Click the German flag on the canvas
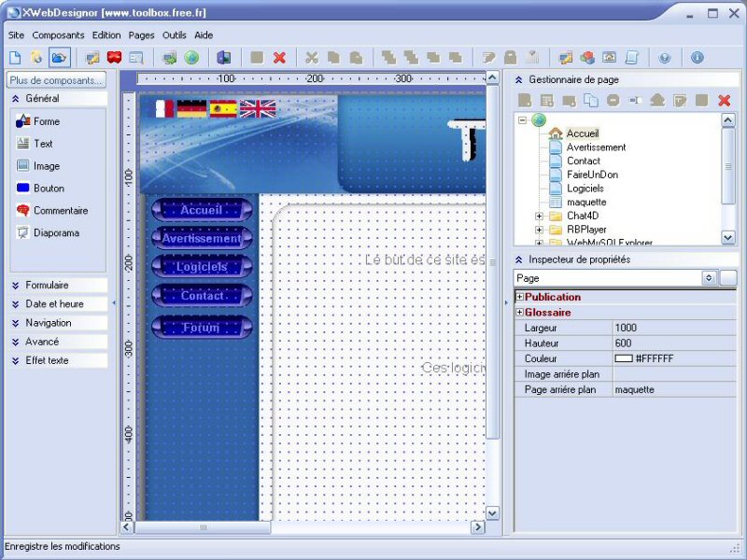This screenshot has height=560, width=747. tap(191, 108)
